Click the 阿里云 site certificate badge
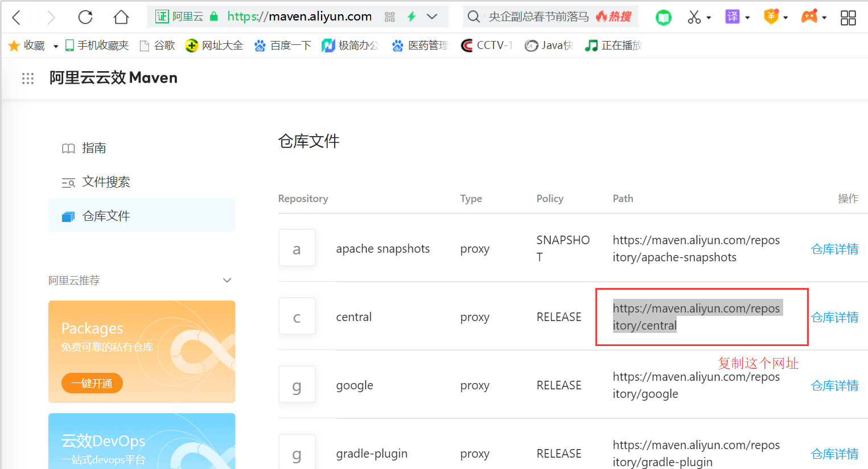 179,17
